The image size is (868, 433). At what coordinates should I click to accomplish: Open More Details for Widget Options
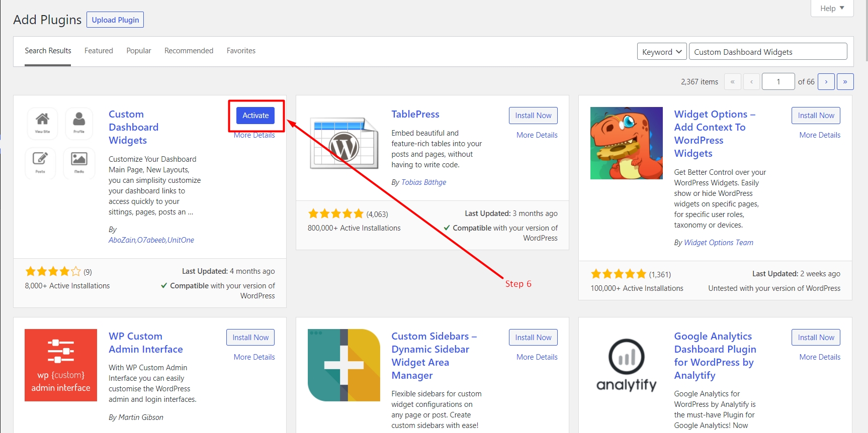point(820,135)
